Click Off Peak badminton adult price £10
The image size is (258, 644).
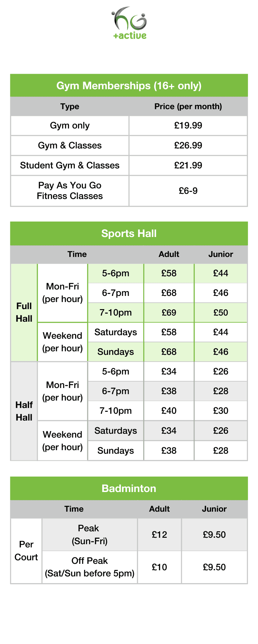coord(159,567)
